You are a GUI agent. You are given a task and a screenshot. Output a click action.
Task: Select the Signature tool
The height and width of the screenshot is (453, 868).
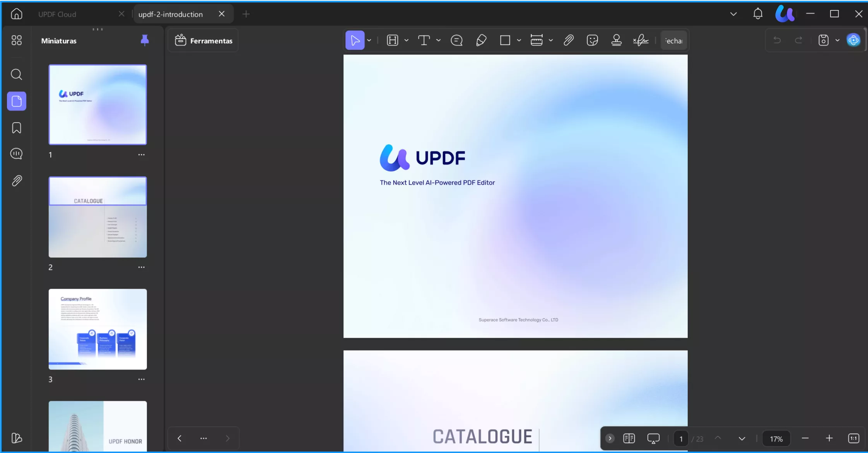641,40
